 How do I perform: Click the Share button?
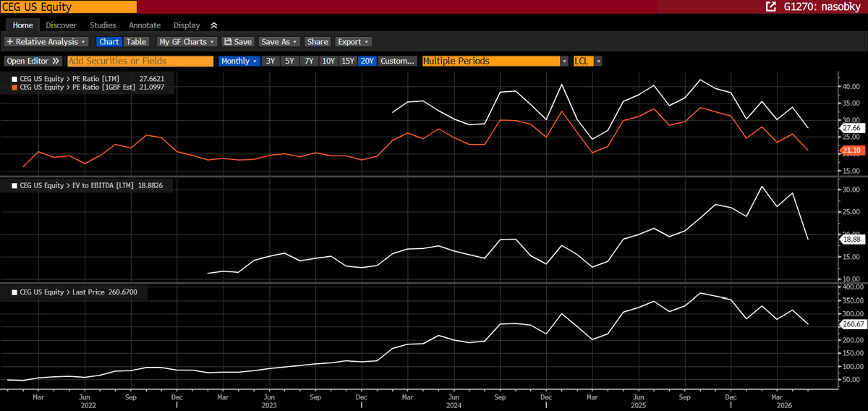pos(317,42)
